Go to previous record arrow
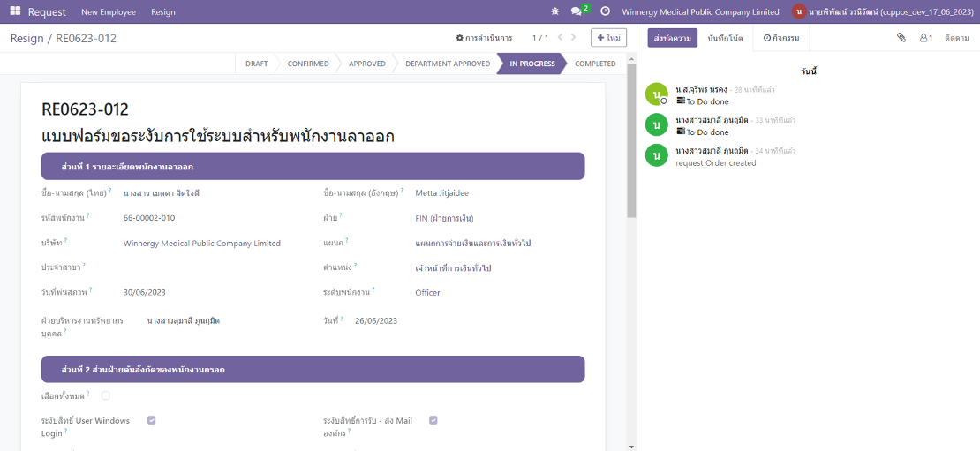The image size is (980, 451). click(x=559, y=38)
